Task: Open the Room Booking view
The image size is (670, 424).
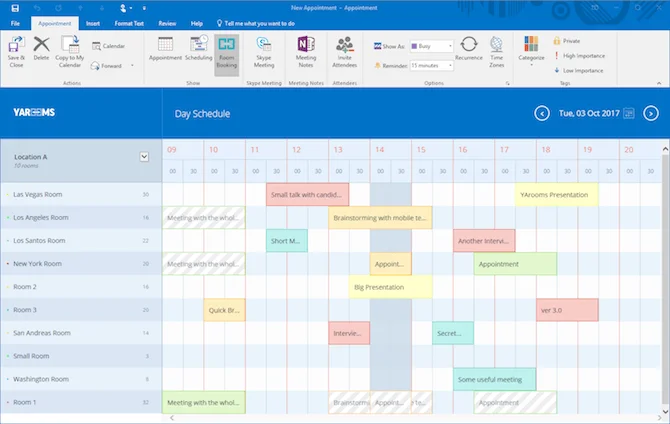Action: coord(226,50)
